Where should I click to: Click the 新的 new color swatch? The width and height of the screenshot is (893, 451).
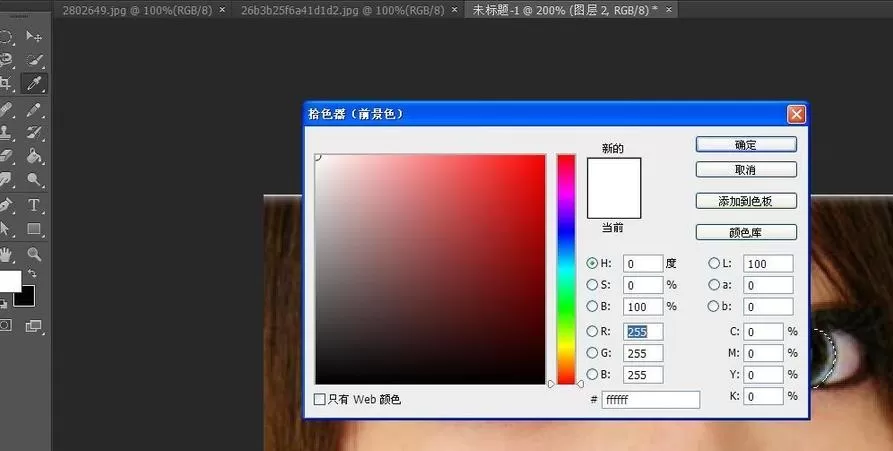614,173
